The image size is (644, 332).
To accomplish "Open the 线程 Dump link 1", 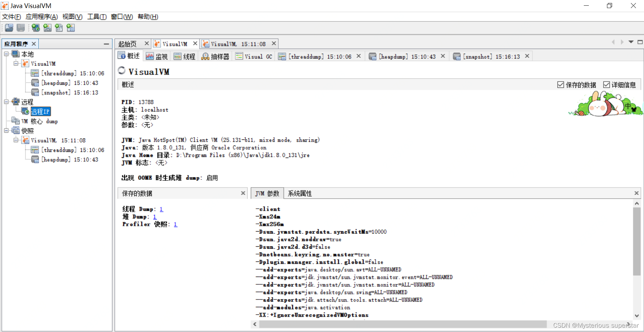I will [x=161, y=209].
